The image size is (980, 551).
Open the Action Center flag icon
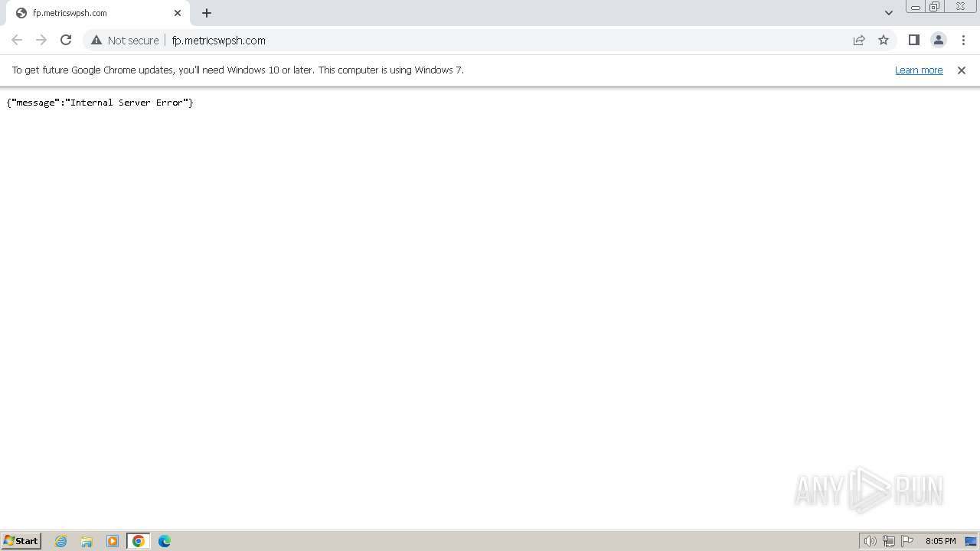point(907,541)
